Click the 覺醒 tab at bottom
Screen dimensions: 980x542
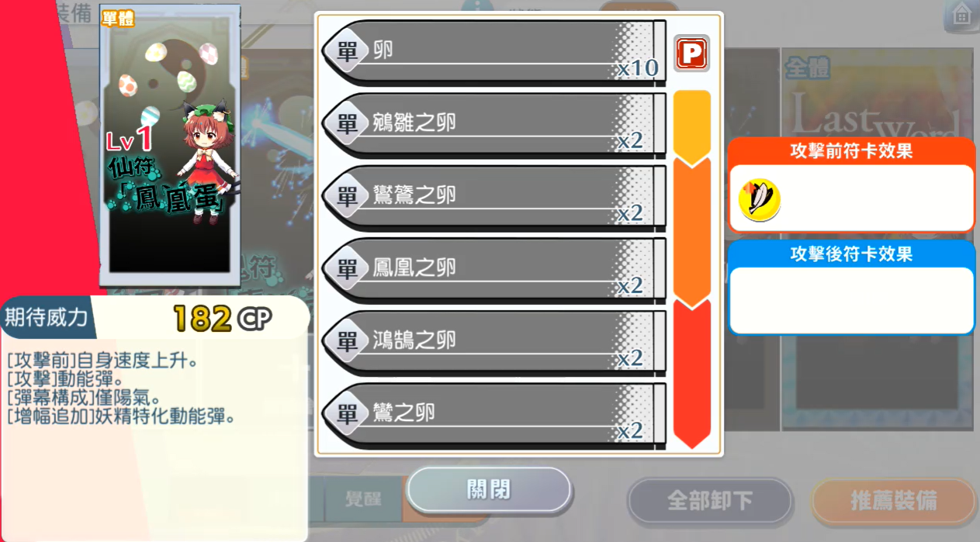pos(363,499)
